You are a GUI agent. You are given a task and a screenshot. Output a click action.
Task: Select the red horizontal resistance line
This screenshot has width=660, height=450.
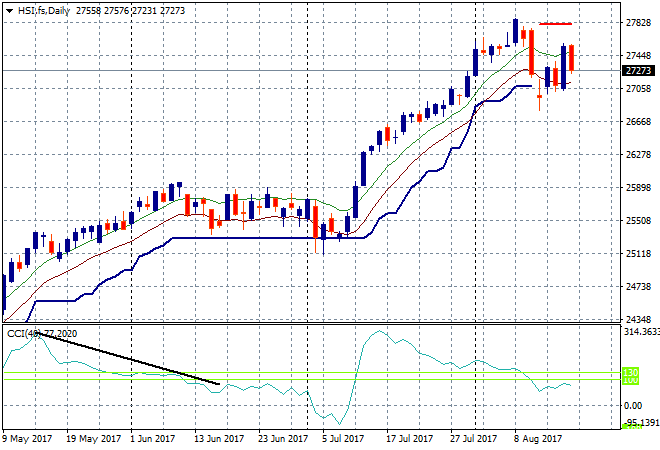click(x=555, y=23)
